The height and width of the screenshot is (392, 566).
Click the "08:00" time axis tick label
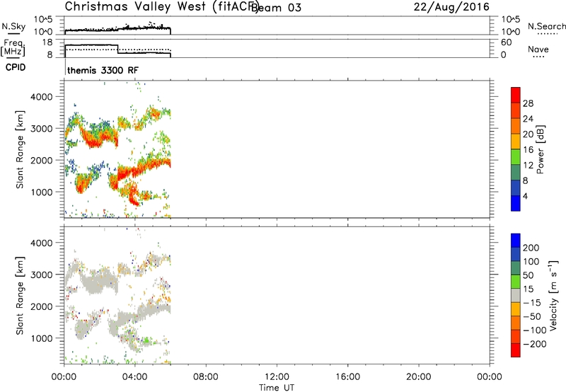point(206,377)
